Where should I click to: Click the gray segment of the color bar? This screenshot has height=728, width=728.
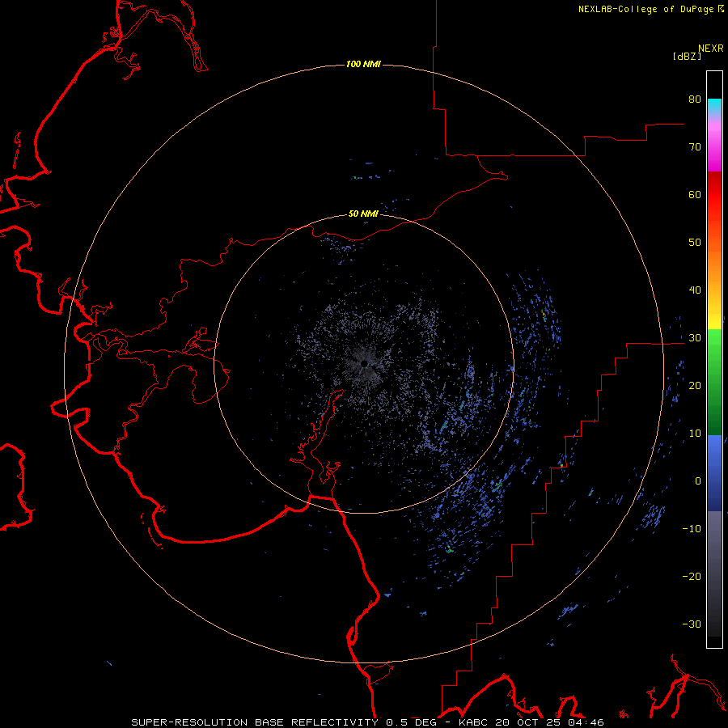coord(714,574)
